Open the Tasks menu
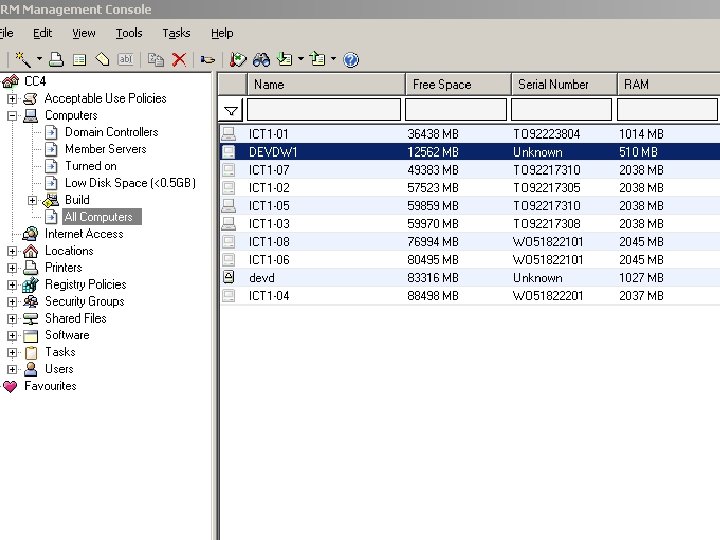The height and width of the screenshot is (540, 720). [176, 33]
